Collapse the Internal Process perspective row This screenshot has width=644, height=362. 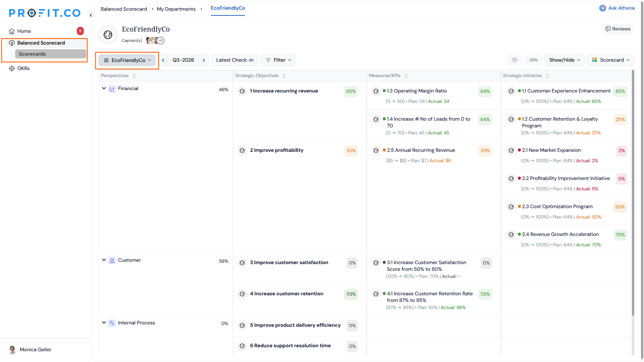(x=104, y=323)
